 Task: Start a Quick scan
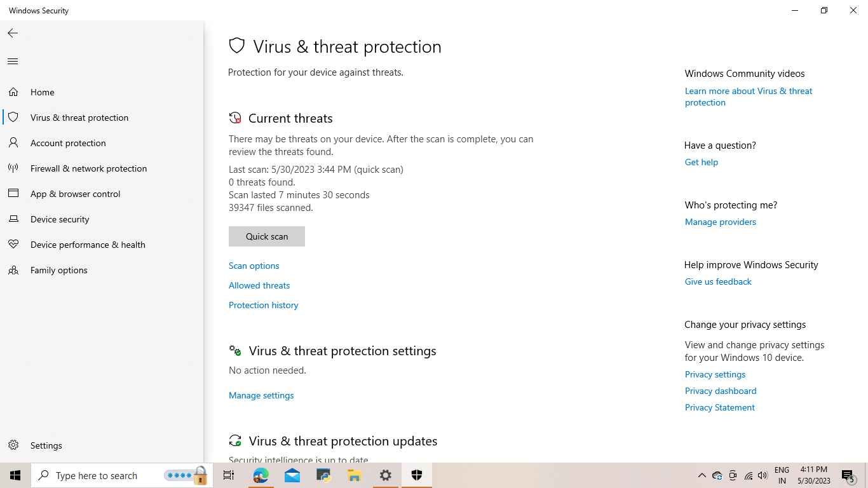[267, 236]
